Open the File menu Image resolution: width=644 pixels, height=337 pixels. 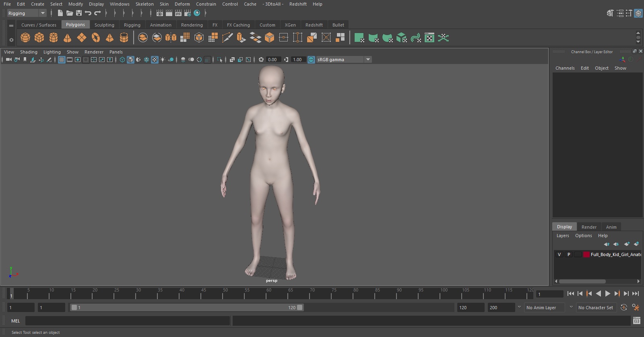pos(7,4)
